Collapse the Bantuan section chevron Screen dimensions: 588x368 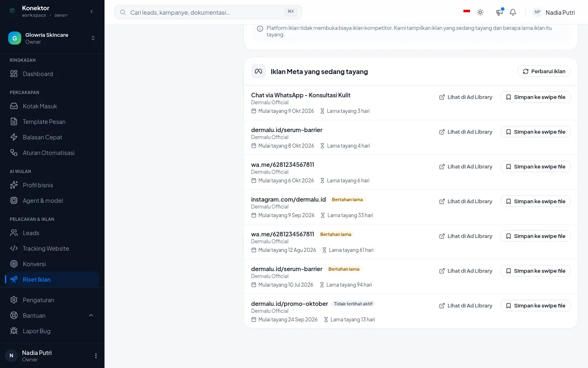coord(91,316)
